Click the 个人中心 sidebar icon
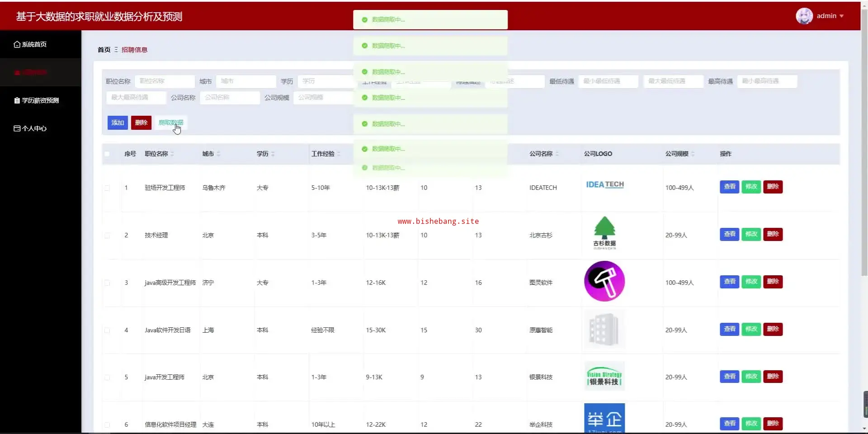Viewport: 868px width, 434px height. tap(17, 128)
